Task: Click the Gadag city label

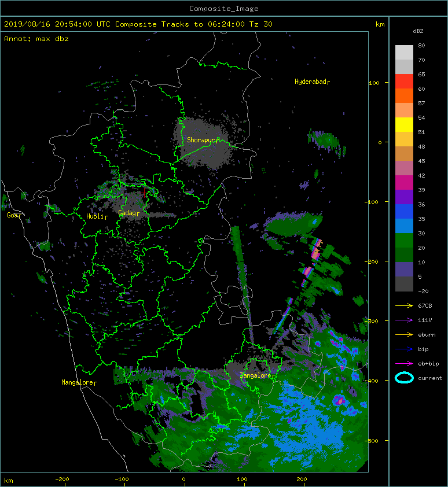Action: (128, 213)
